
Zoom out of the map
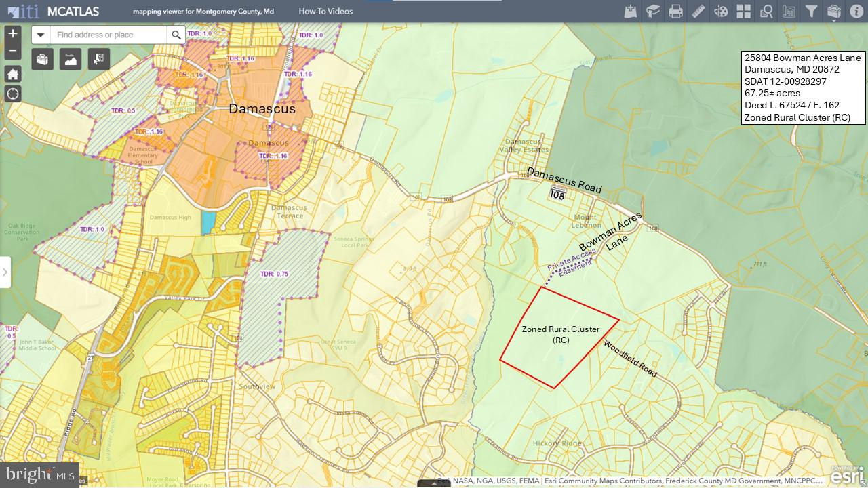[x=13, y=51]
